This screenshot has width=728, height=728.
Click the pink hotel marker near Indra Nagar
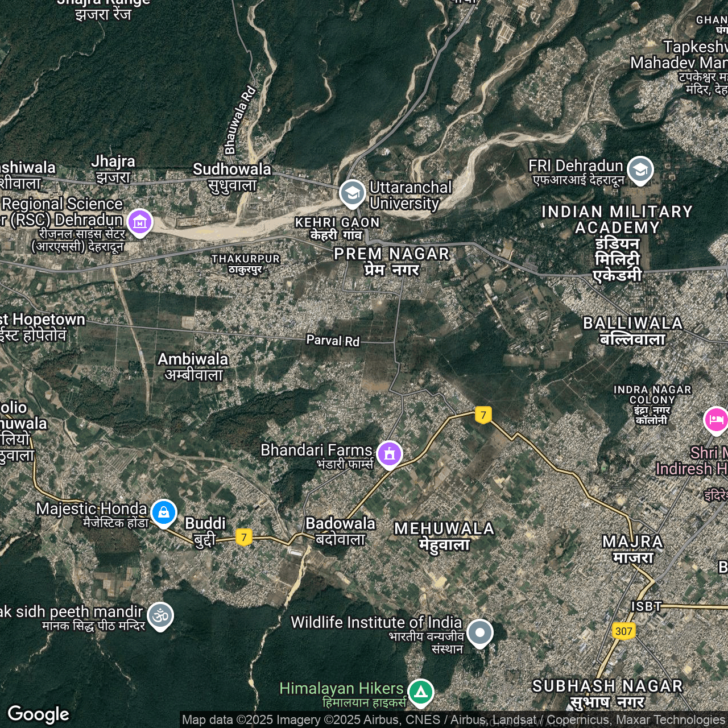click(715, 420)
